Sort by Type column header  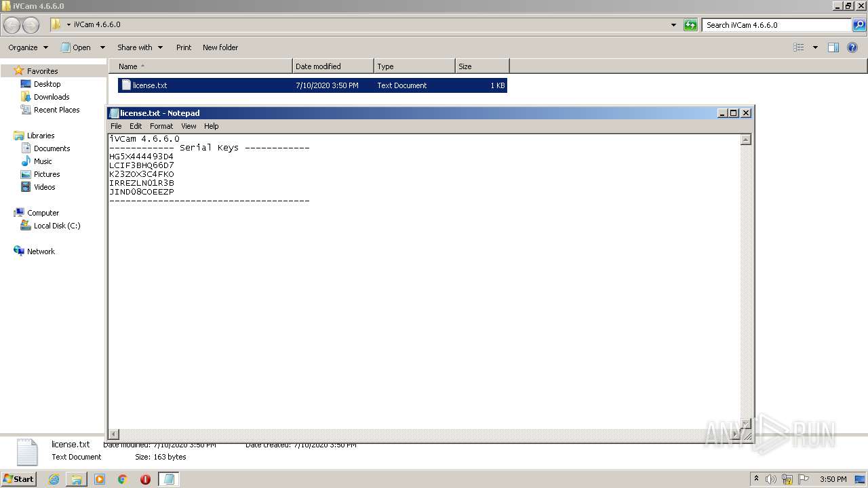click(x=414, y=66)
